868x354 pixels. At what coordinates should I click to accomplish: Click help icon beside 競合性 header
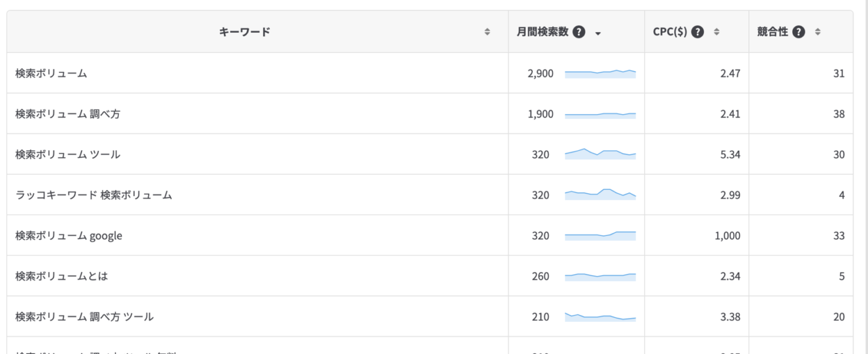pyautogui.click(x=798, y=32)
